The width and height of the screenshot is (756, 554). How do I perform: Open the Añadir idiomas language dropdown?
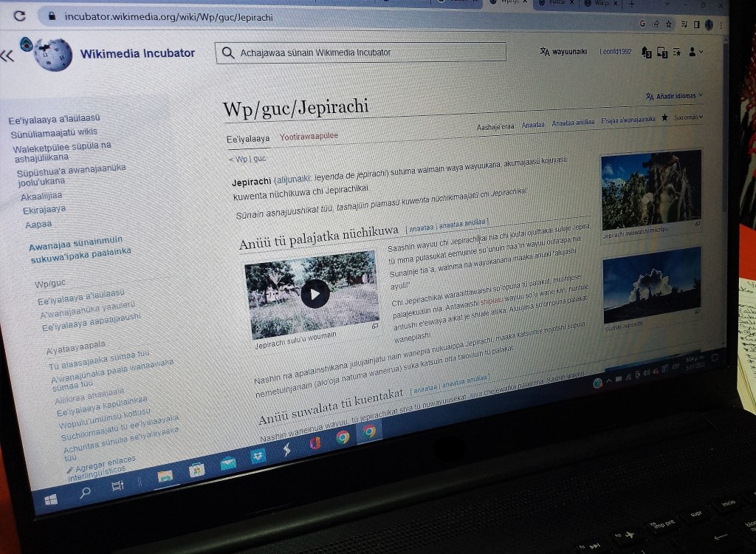click(674, 96)
